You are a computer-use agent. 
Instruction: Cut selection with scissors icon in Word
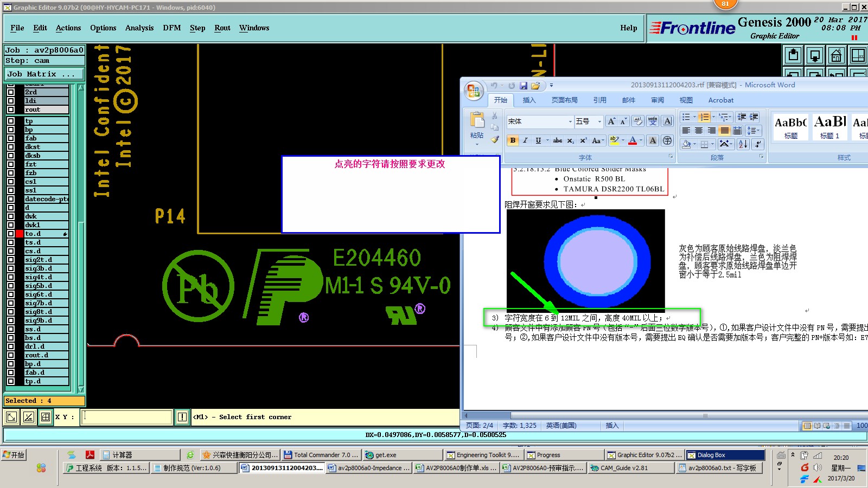495,115
